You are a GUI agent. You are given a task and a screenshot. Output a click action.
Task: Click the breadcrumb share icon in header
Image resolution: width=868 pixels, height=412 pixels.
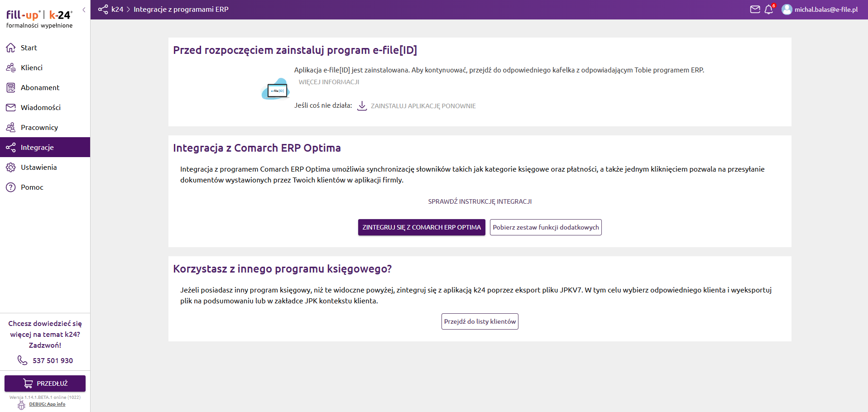tap(103, 9)
